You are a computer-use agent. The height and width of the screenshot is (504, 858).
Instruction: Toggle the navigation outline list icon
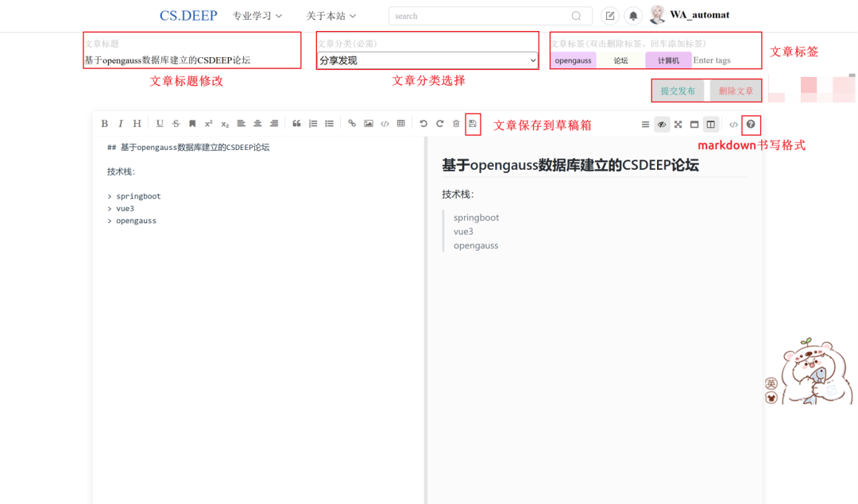(645, 125)
